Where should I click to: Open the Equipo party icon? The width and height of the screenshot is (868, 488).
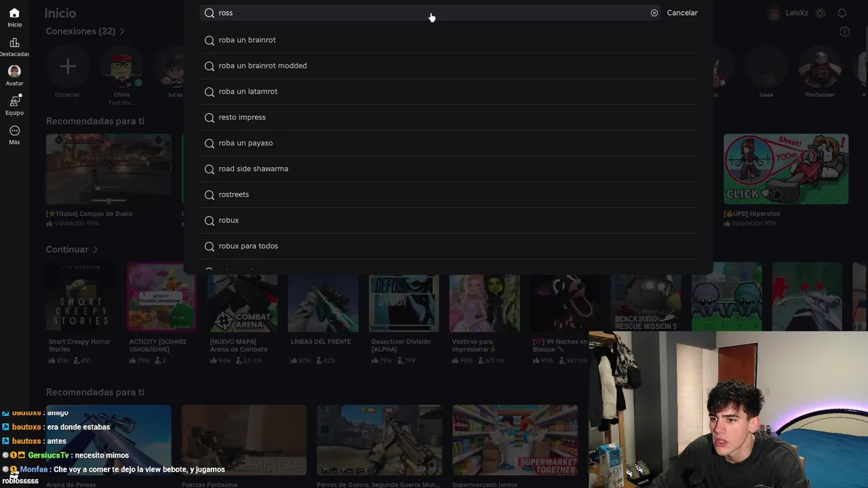(14, 101)
